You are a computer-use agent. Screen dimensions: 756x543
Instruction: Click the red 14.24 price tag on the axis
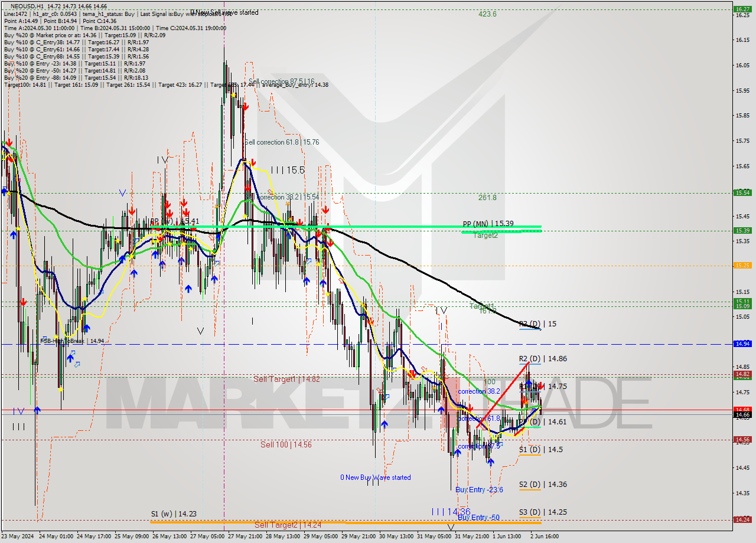(x=742, y=519)
